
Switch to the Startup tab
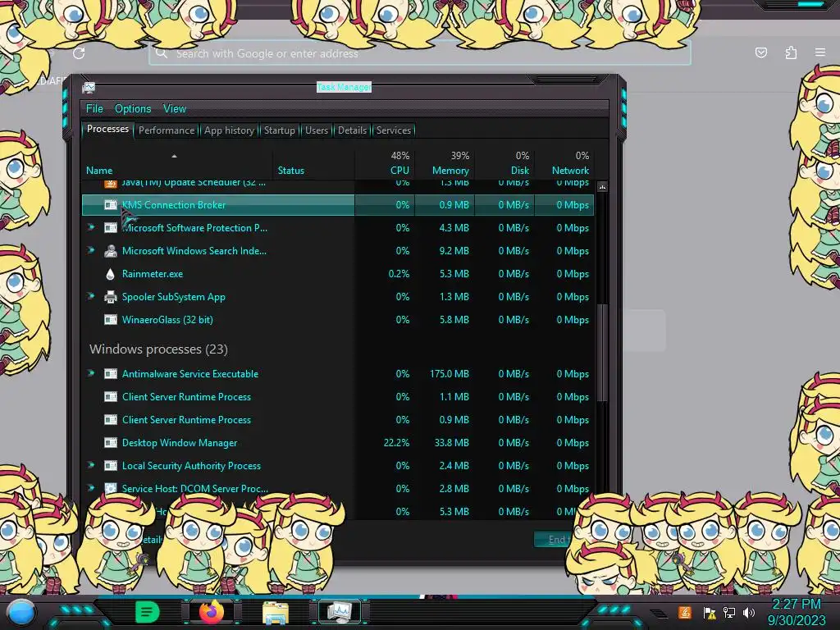(279, 130)
